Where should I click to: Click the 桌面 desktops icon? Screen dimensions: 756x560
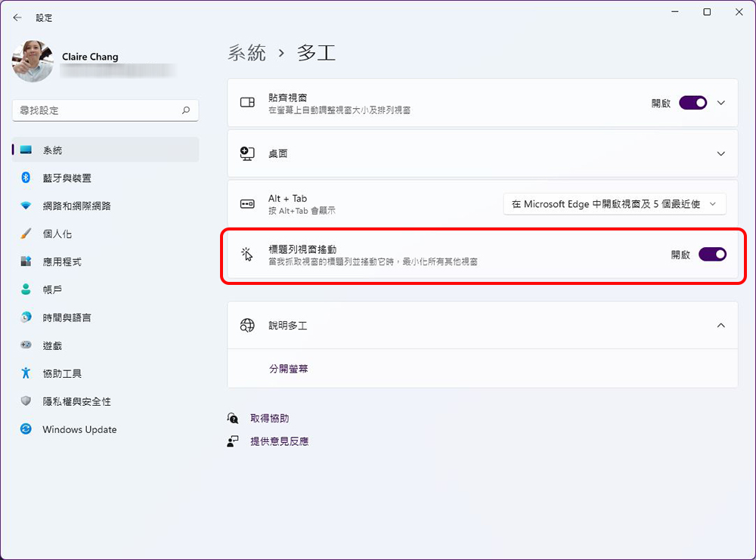point(247,153)
